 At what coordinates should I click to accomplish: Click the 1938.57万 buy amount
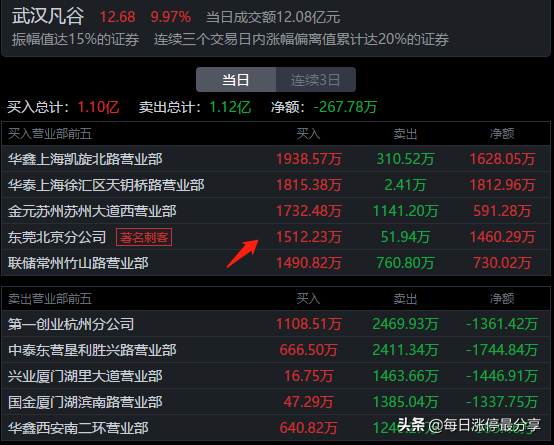[x=308, y=159]
